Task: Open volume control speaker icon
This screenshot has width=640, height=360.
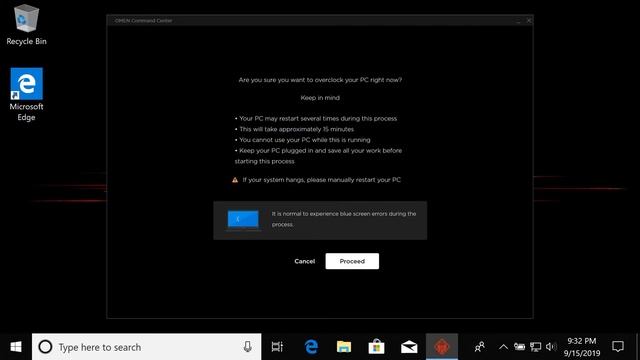Action: coord(551,347)
